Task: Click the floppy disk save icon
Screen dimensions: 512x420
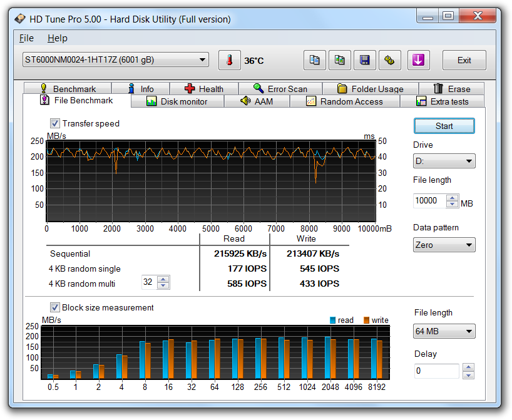Action: pyautogui.click(x=364, y=61)
